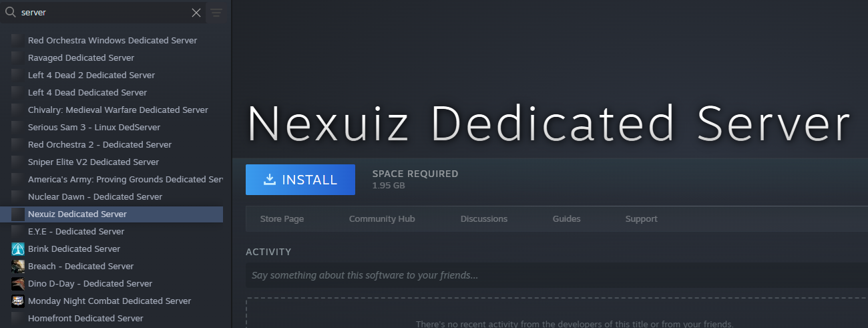
Task: Click the Left 4 Dead 2 server icon
Action: click(18, 75)
